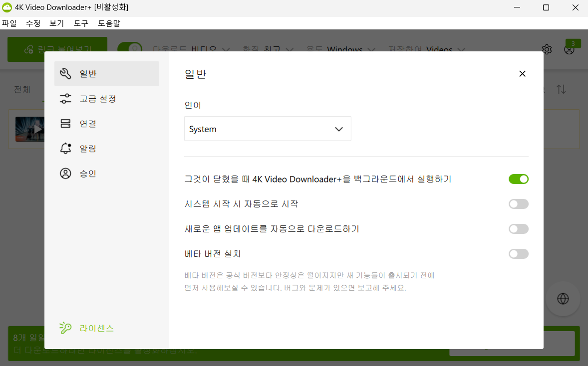Viewport: 588px width, 366px height.
Task: Click the 언어 label
Action: click(193, 105)
